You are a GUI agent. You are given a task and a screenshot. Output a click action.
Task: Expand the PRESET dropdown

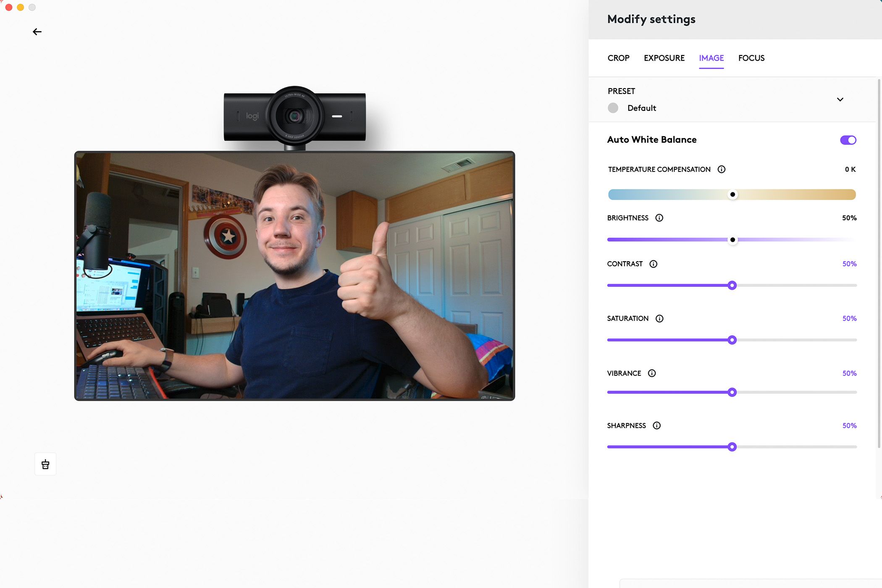[x=840, y=99]
